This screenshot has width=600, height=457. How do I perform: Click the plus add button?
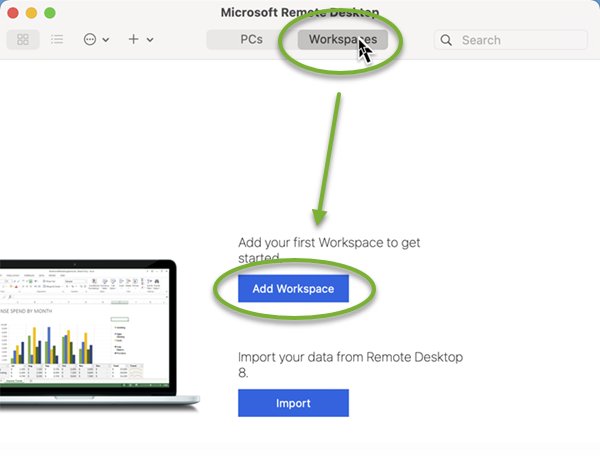tap(134, 39)
